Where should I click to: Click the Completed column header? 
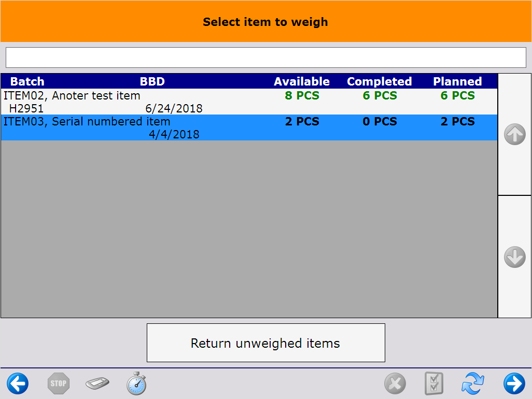tap(379, 81)
